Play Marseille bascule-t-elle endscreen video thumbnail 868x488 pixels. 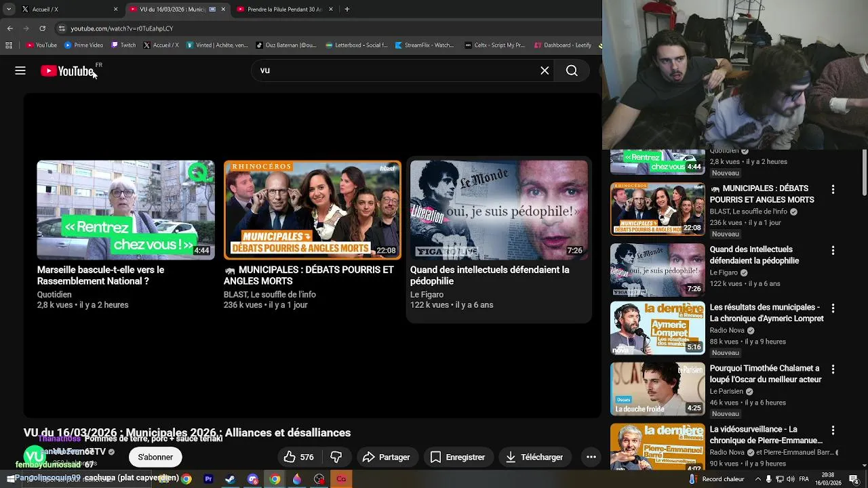[125, 210]
